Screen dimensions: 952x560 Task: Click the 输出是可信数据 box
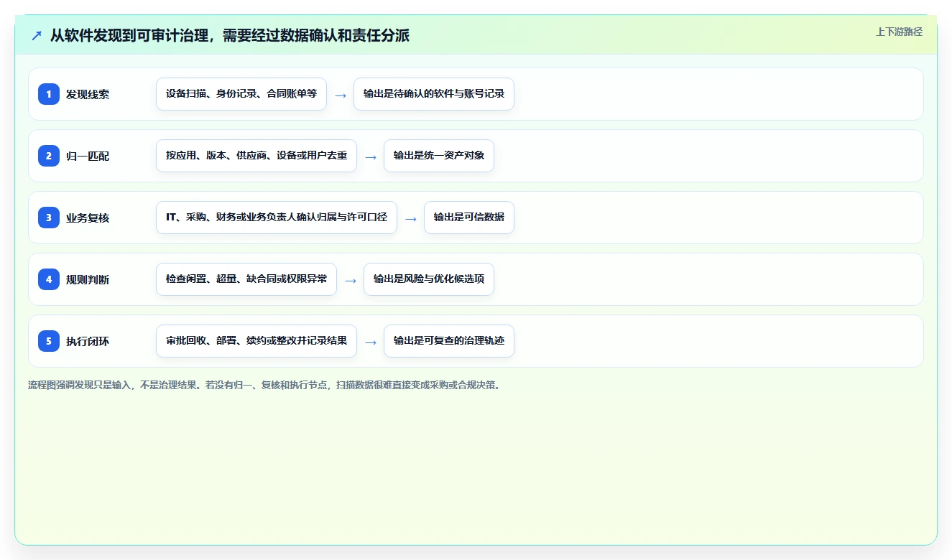pos(469,218)
